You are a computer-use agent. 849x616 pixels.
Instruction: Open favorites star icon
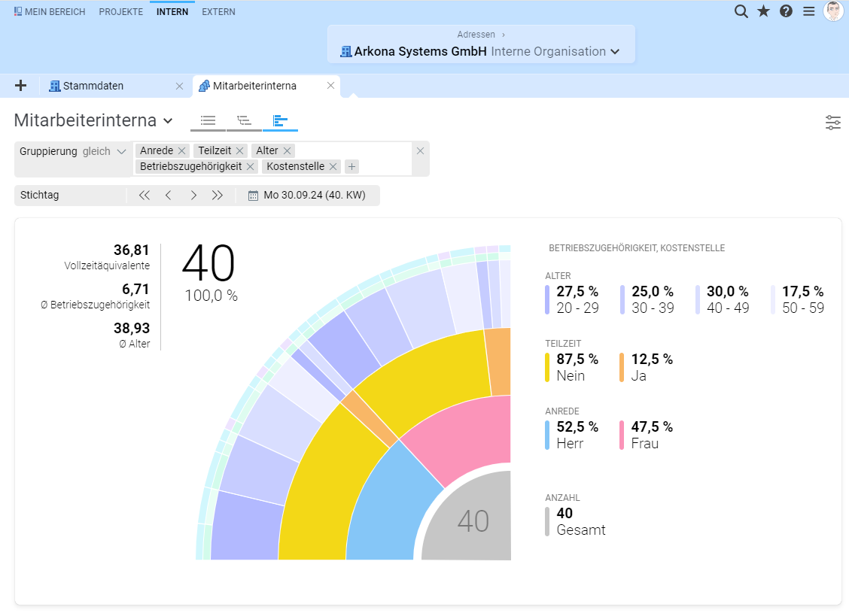[763, 11]
